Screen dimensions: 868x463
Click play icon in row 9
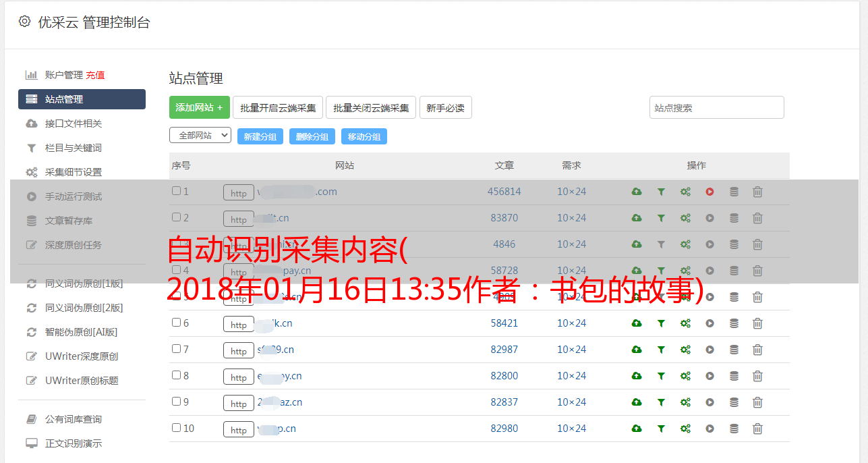click(x=710, y=402)
